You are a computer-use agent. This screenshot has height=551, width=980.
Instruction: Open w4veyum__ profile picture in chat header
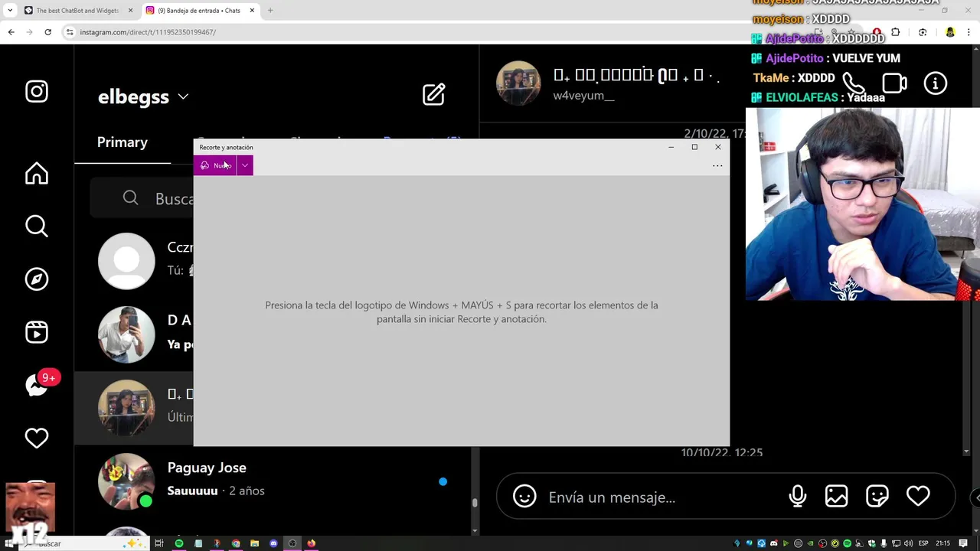pyautogui.click(x=518, y=83)
